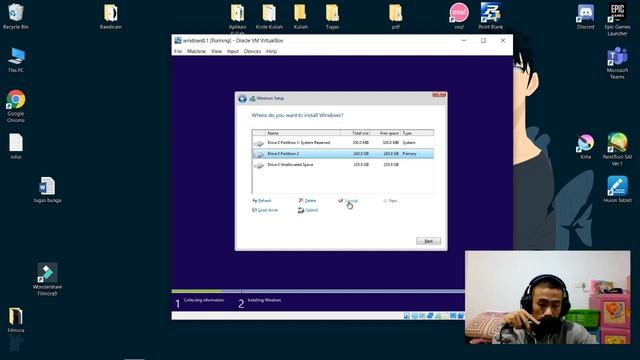This screenshot has height=360, width=640.
Task: Click the blank file icon below Chrome
Action: (16, 146)
